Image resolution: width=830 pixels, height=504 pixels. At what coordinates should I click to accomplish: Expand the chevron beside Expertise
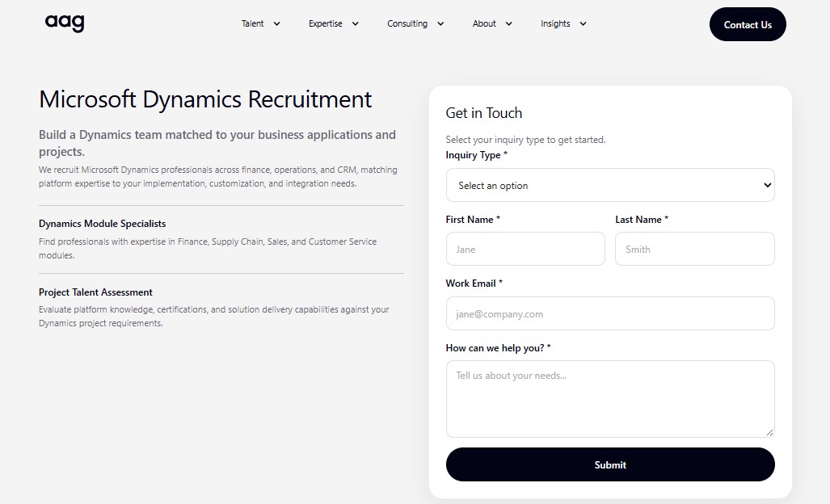tap(355, 23)
